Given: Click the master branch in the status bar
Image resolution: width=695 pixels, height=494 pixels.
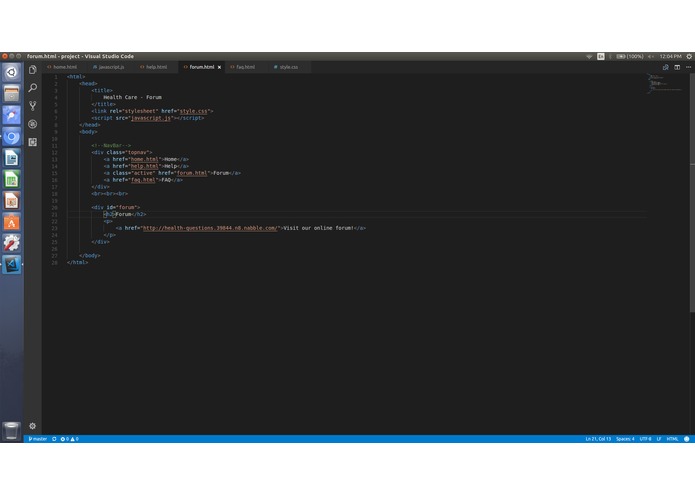Looking at the screenshot, I should [38, 439].
